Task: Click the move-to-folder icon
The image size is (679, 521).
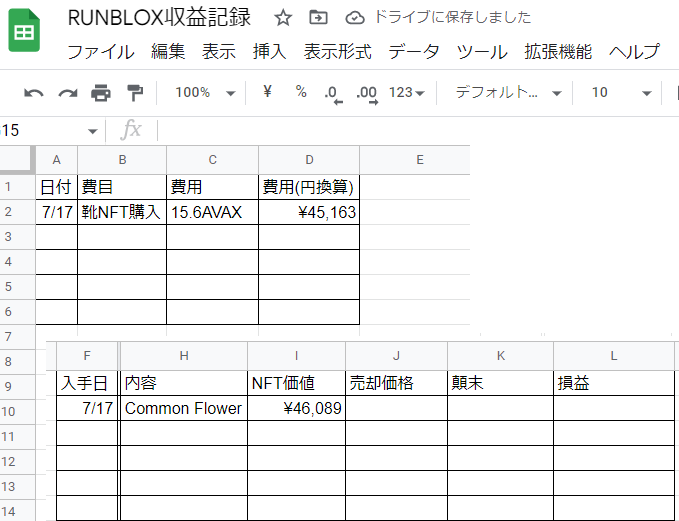Action: [318, 18]
